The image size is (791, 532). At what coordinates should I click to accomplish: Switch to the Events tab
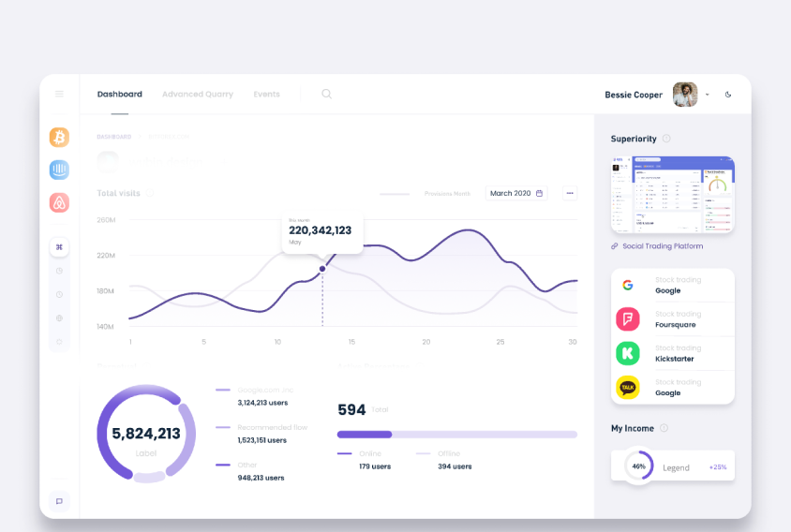(266, 95)
